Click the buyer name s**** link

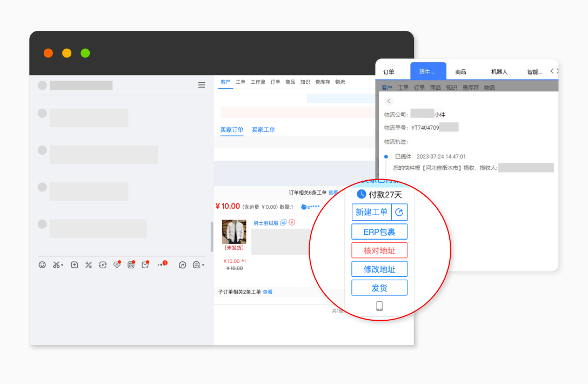tap(311, 207)
